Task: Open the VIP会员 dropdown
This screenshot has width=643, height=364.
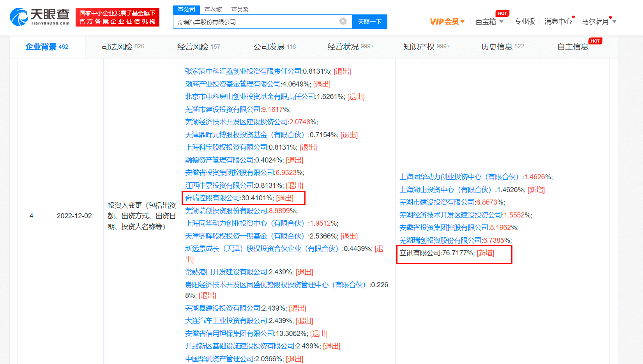Action: 447,21
